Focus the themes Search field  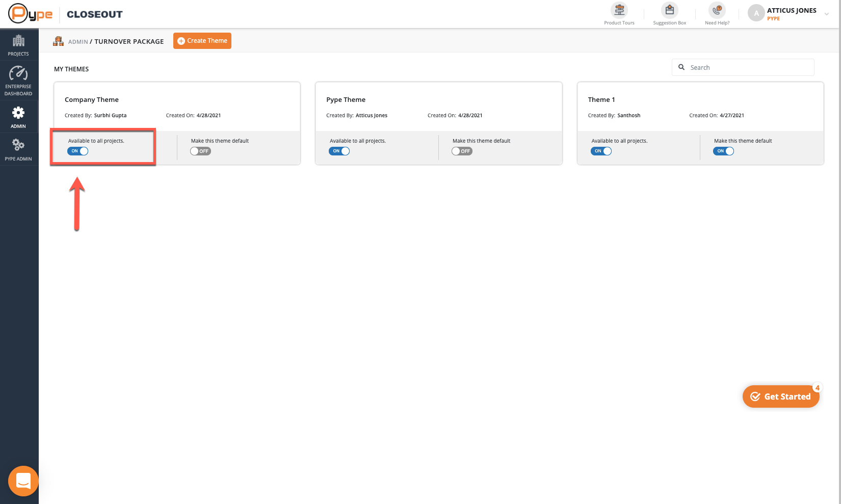point(743,67)
